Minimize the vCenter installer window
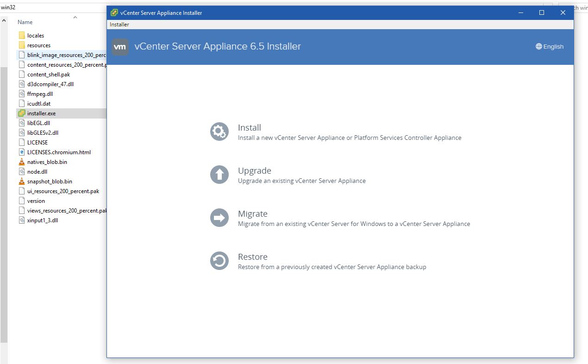This screenshot has height=364, width=588. tap(521, 13)
